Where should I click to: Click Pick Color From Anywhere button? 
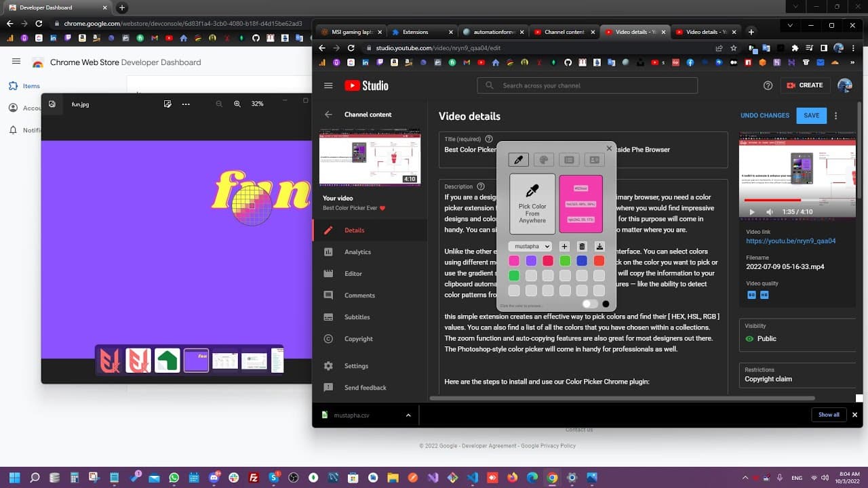[532, 204]
